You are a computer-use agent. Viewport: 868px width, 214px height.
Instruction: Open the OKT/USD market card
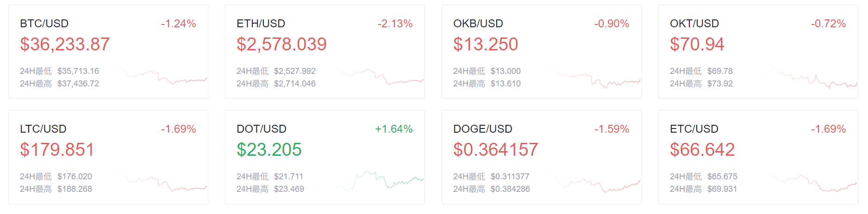758,52
